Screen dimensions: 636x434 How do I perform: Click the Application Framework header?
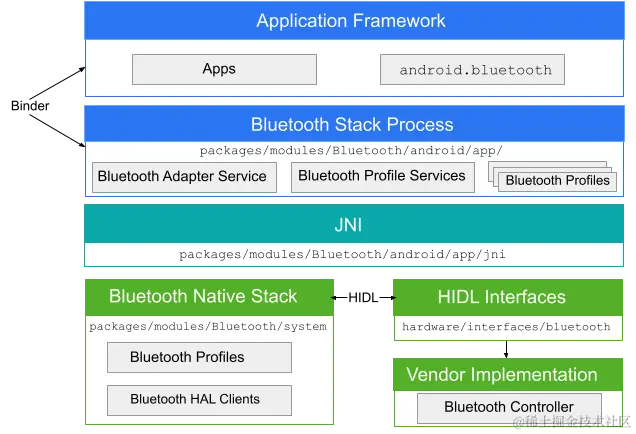(354, 20)
